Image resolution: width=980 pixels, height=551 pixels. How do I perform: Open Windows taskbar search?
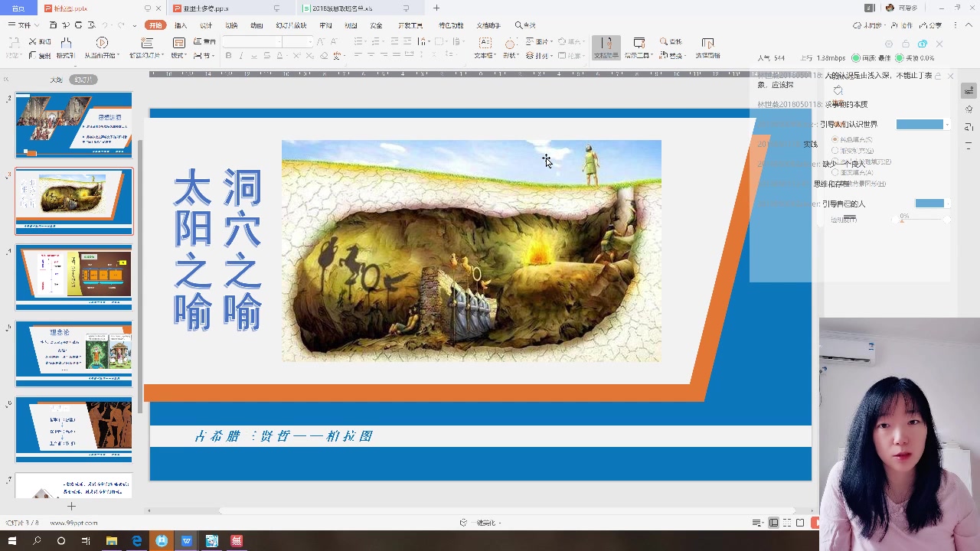[x=37, y=541]
